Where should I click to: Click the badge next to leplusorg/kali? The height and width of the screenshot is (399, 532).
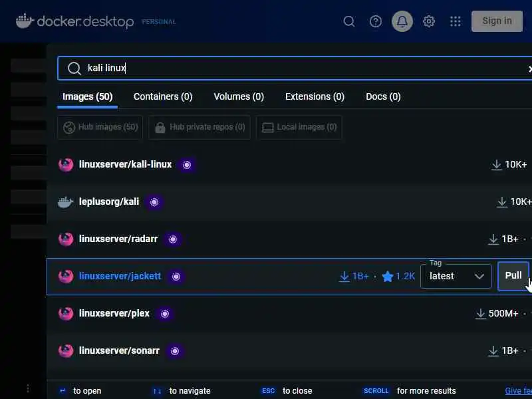pos(154,202)
